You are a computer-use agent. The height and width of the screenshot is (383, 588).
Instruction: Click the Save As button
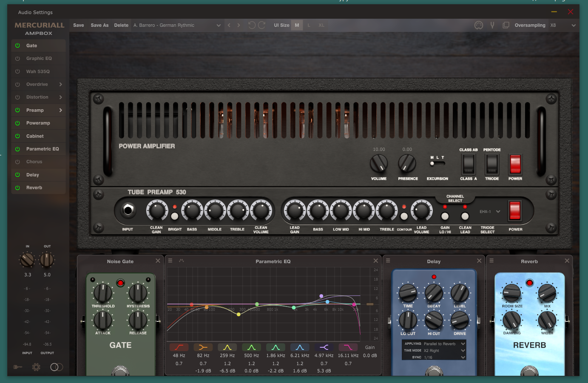[x=99, y=25]
